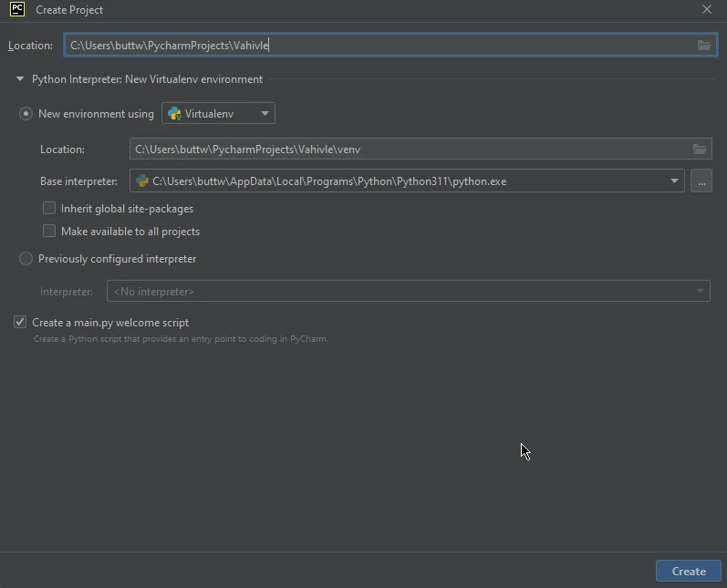Select New environment using radio button
This screenshot has height=588, width=727.
click(x=26, y=114)
